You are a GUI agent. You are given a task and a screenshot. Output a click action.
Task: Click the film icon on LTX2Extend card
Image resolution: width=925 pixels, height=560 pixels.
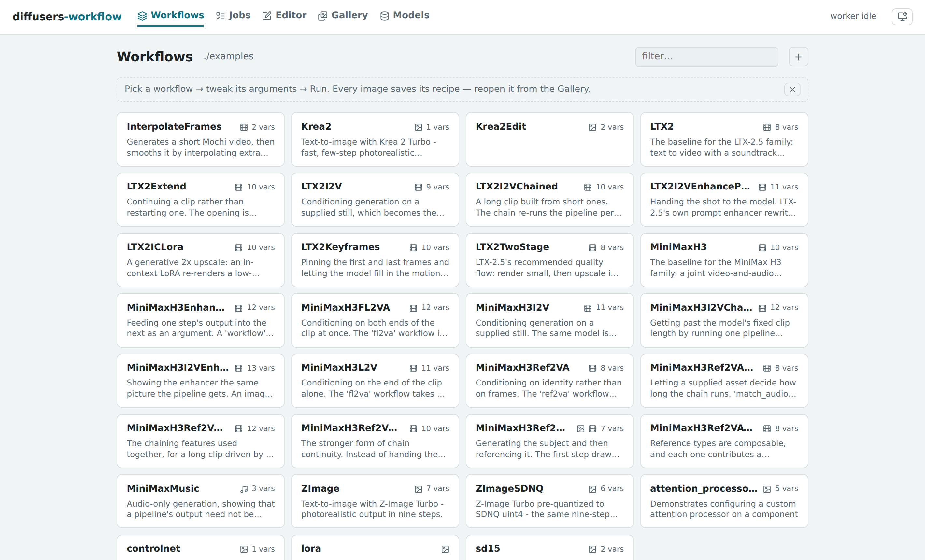point(239,187)
